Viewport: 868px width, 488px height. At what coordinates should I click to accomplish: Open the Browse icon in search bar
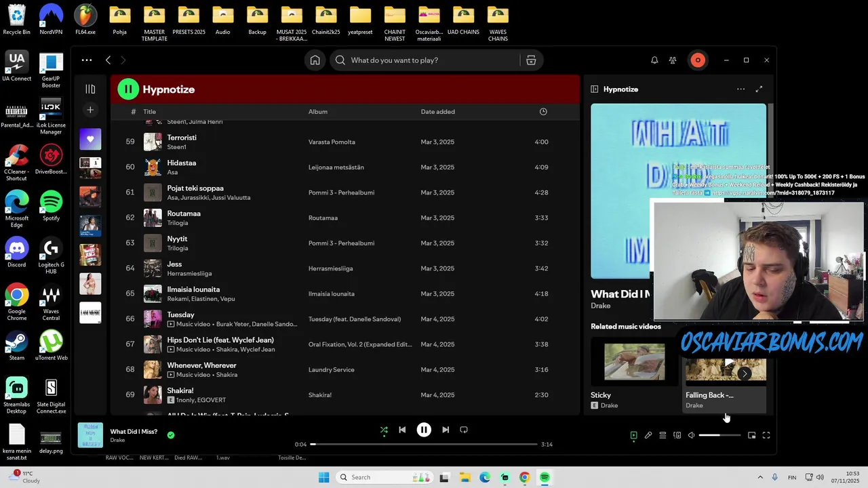coord(531,60)
